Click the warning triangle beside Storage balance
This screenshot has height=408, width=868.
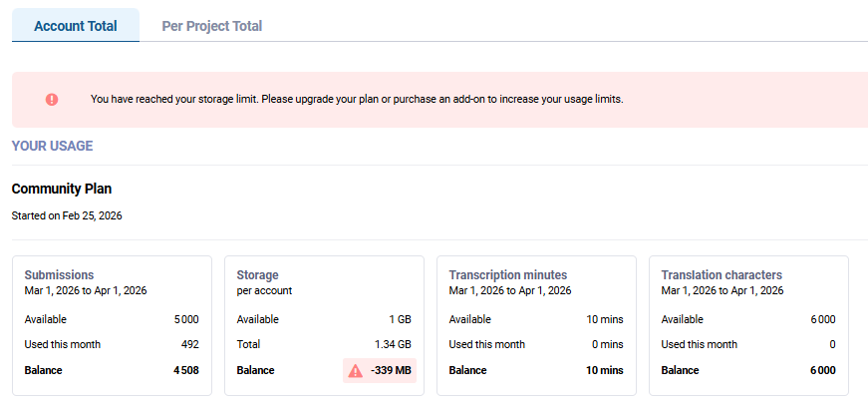click(356, 371)
